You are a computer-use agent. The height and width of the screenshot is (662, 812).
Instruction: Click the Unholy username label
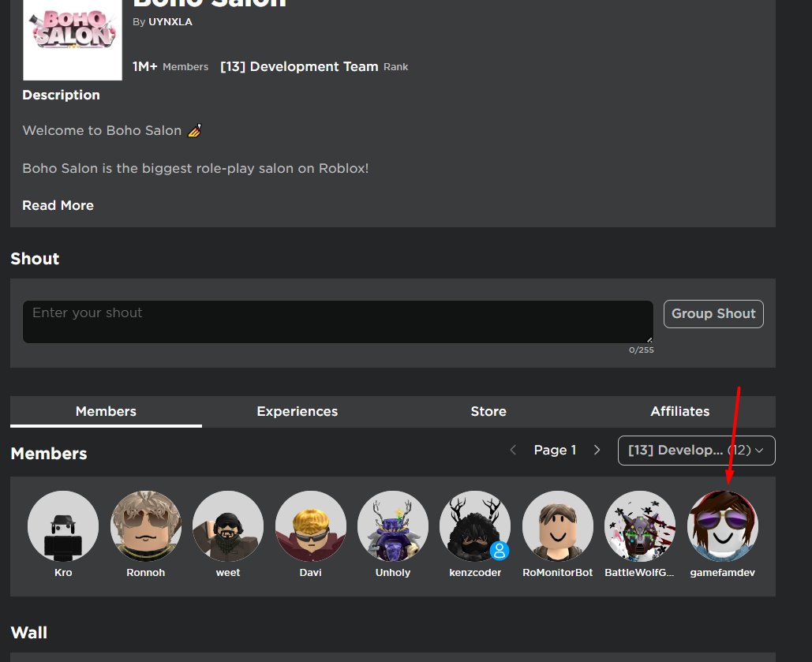[392, 572]
